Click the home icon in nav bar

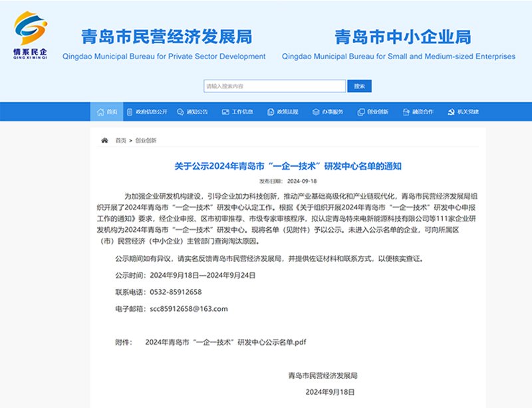pos(100,112)
